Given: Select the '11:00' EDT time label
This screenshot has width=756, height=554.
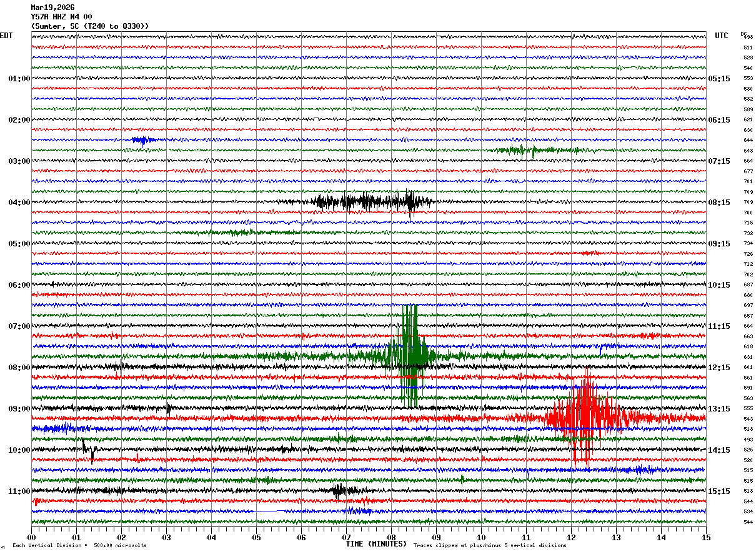Looking at the screenshot, I should pos(19,491).
